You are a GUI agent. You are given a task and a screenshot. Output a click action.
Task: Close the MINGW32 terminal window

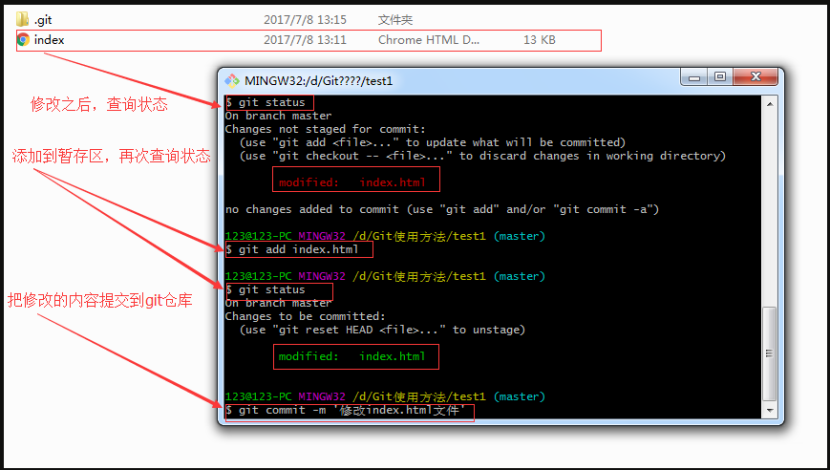(755, 77)
